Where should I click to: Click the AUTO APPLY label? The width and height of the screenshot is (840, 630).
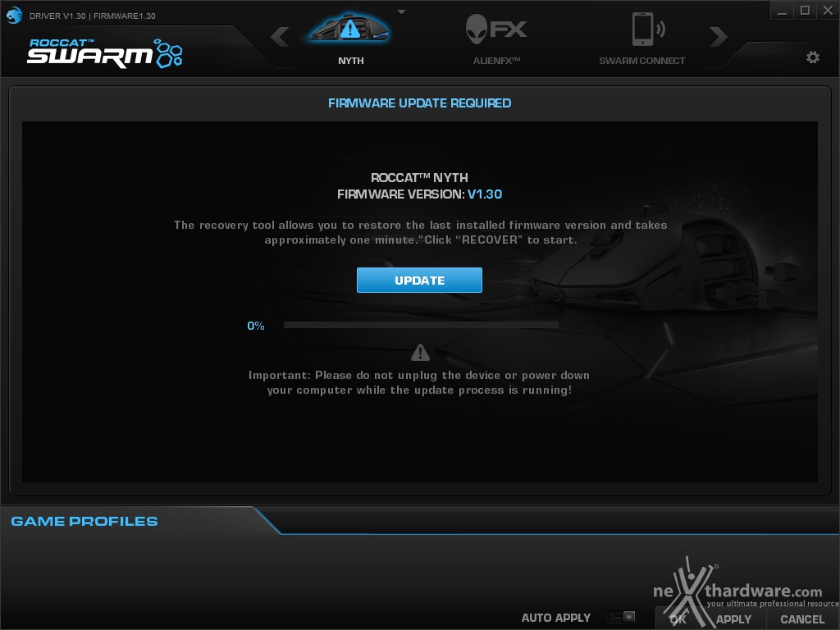tap(556, 618)
